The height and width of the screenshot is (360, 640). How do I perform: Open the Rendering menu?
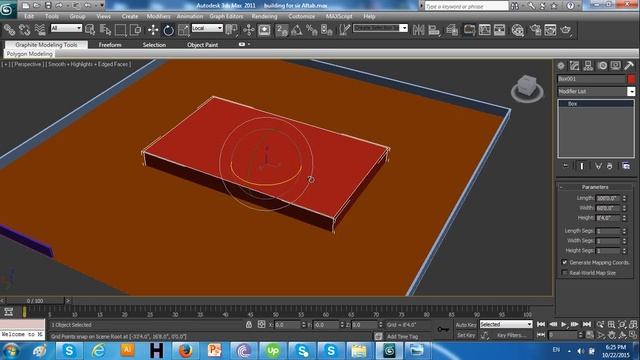click(x=264, y=16)
